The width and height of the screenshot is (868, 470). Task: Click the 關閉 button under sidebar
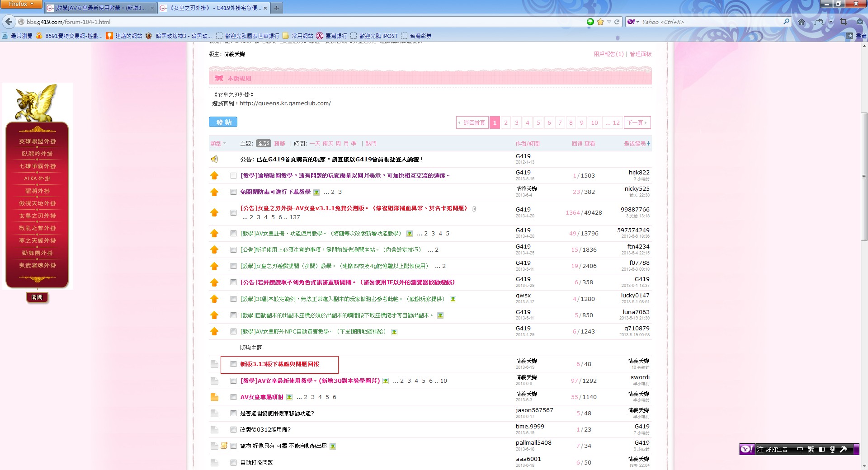tap(38, 297)
